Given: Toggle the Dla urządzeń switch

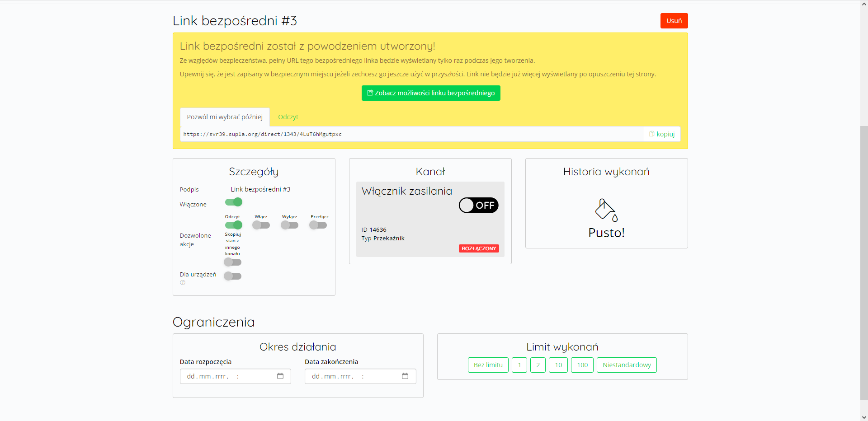Looking at the screenshot, I should (x=233, y=276).
